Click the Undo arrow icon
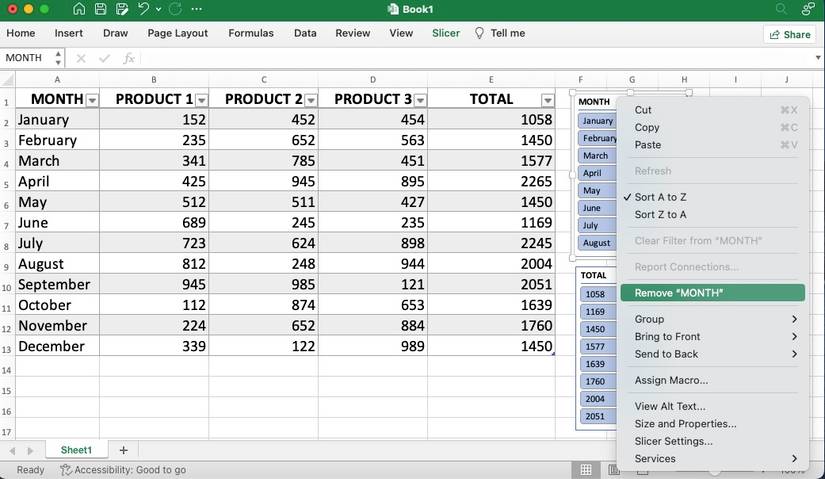Screen dimensions: 825x479 tap(143, 9)
